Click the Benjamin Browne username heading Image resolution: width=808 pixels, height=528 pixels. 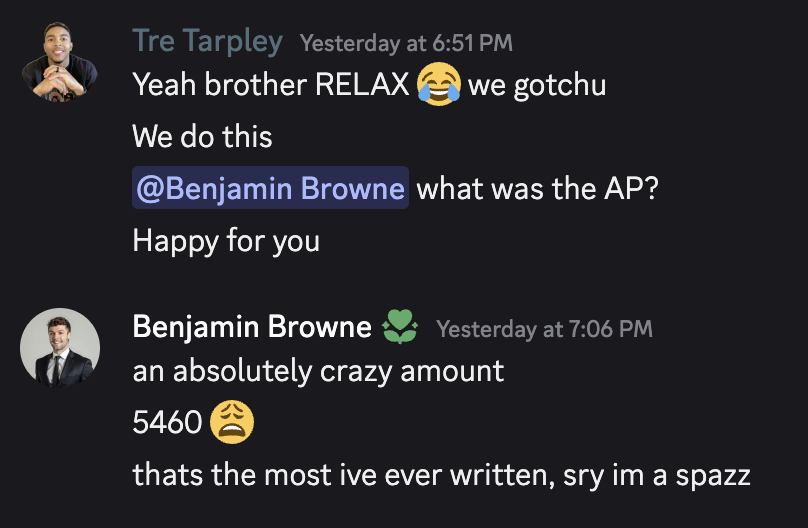point(252,327)
